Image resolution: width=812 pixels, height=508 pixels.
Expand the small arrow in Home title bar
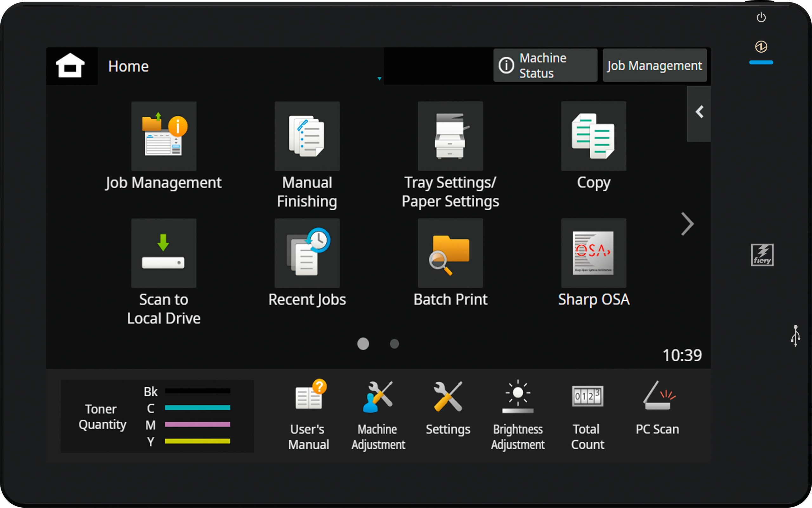point(379,79)
